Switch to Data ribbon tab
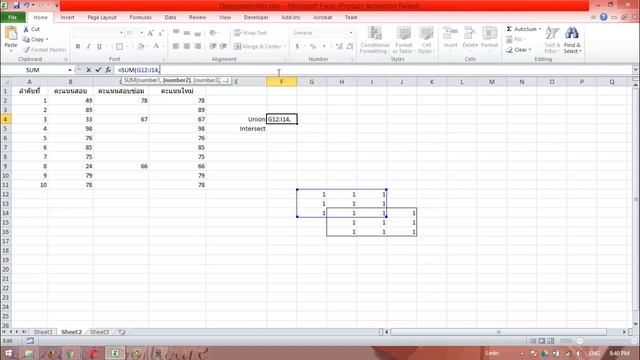Image resolution: width=640 pixels, height=360 pixels. [170, 18]
